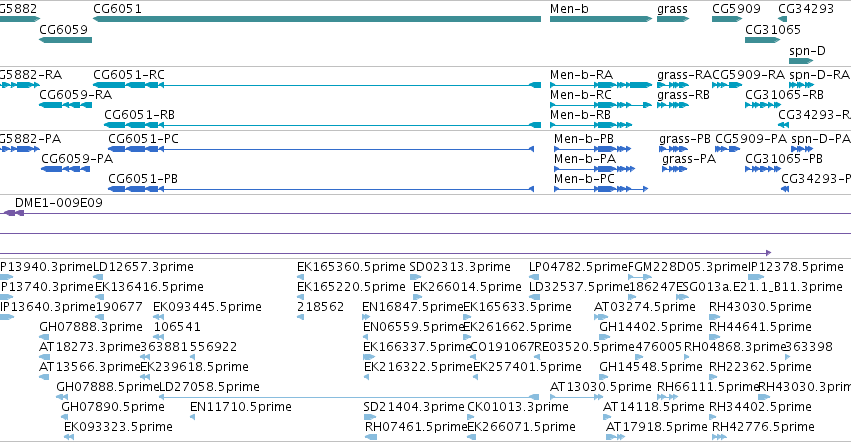Click the EK166337.5prime EST label
This screenshot has width=851, height=442.
(417, 346)
